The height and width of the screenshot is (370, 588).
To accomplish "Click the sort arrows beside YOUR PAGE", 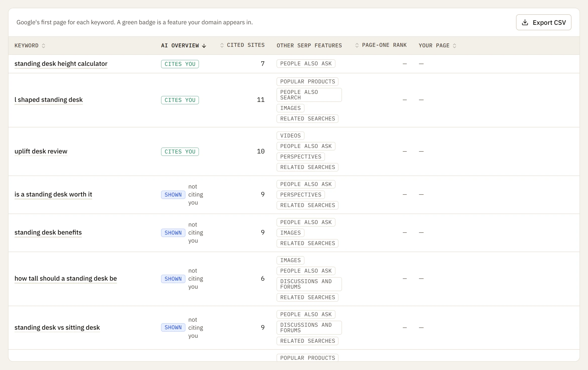I will (x=454, y=46).
